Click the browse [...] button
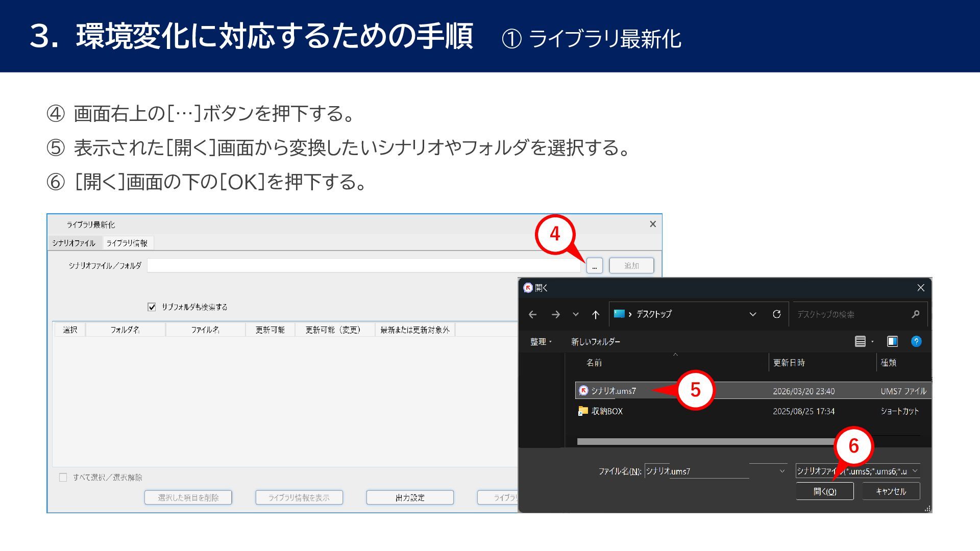The image size is (980, 551). (594, 266)
